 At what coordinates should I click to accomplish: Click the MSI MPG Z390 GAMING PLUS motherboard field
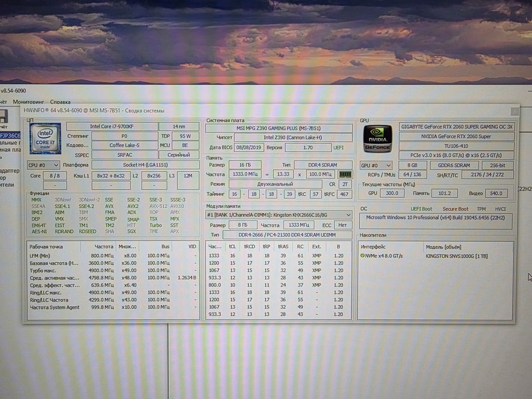(x=279, y=128)
